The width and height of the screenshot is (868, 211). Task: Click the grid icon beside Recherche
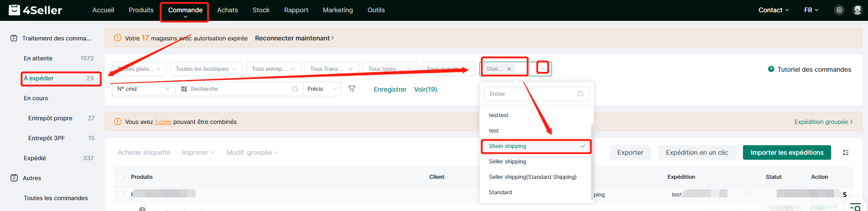[x=184, y=89]
